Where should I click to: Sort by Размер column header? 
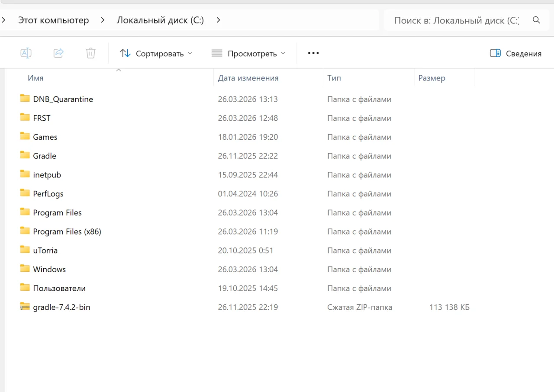432,78
